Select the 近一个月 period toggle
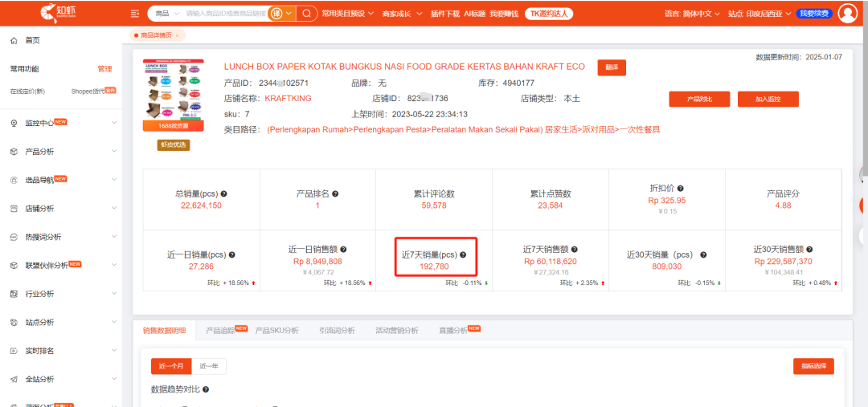The height and width of the screenshot is (407, 868). point(171,366)
